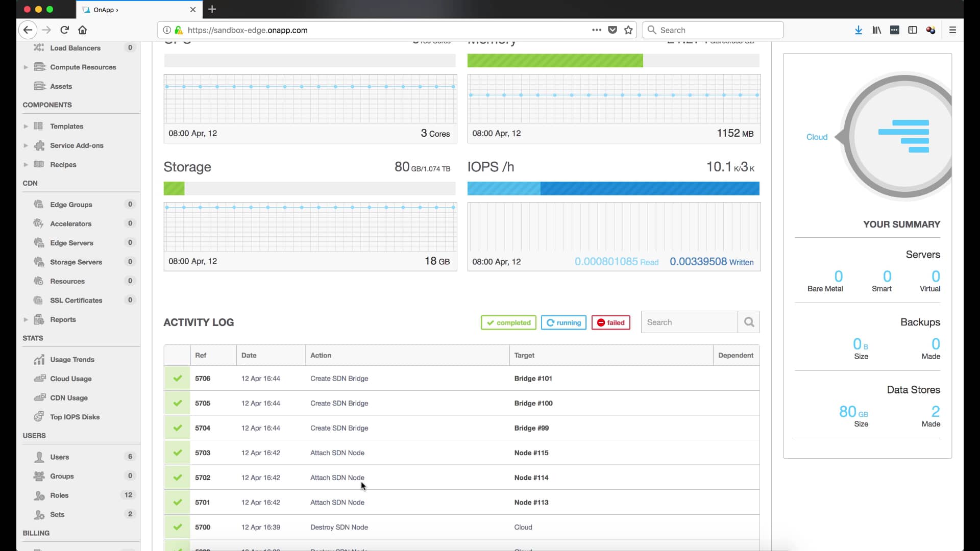980x551 pixels.
Task: Toggle the completed filter in Activity Log
Action: 508,323
